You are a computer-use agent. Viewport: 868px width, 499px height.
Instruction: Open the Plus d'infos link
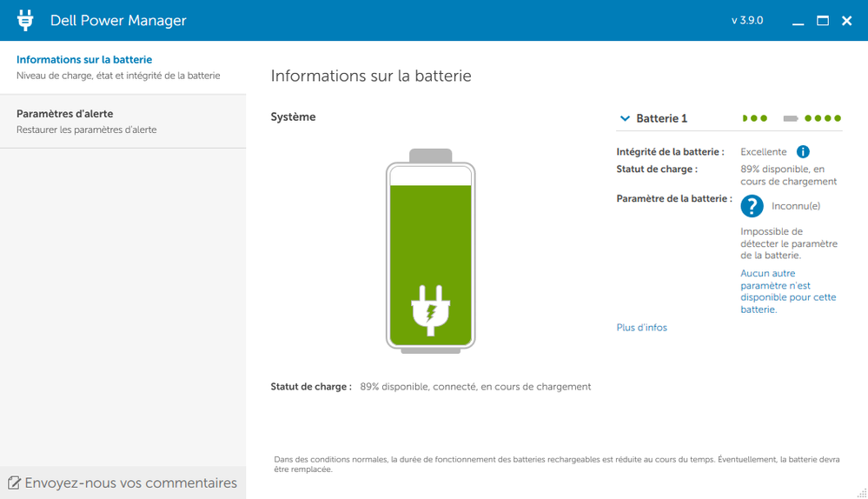point(641,328)
